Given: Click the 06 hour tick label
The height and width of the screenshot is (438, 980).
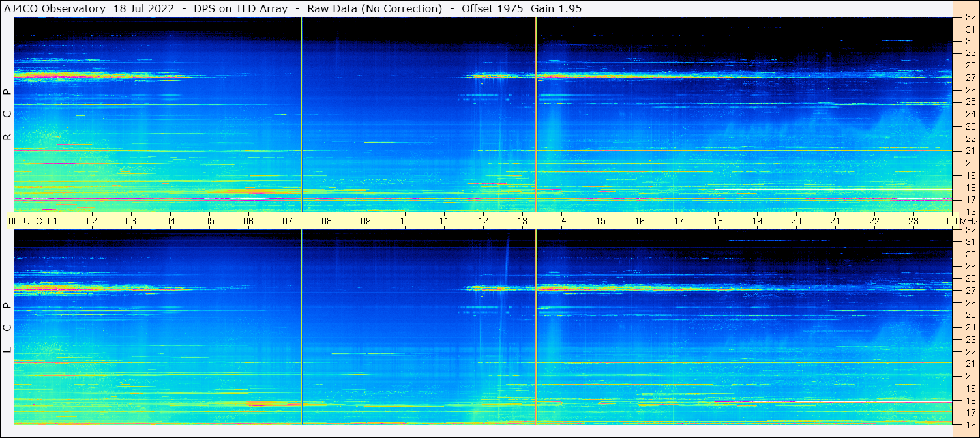Looking at the screenshot, I should [x=248, y=221].
